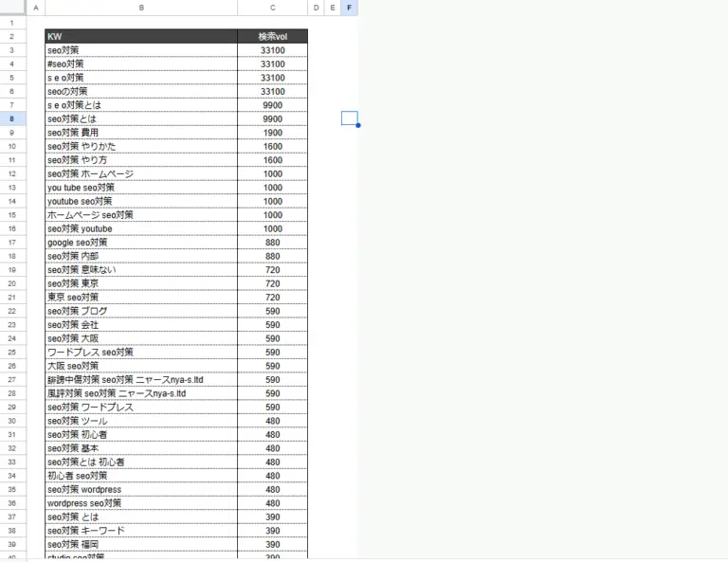Select the 1900 search volume cell
This screenshot has height=562, width=728.
[x=272, y=133]
